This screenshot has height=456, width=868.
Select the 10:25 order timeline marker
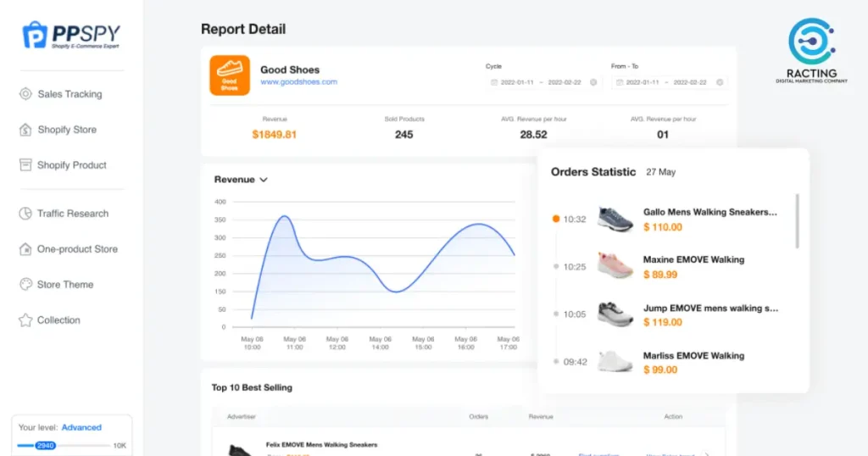click(556, 267)
